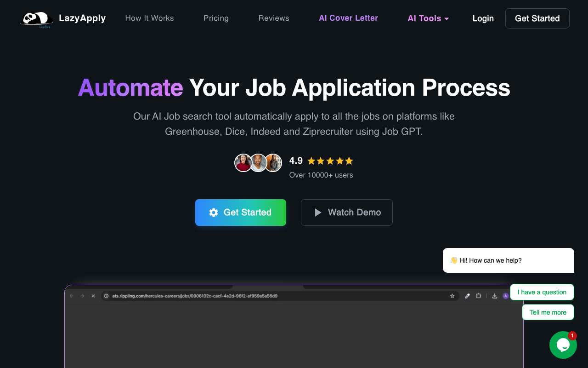Click the five-star rating icons
The height and width of the screenshot is (368, 588).
pyautogui.click(x=330, y=161)
